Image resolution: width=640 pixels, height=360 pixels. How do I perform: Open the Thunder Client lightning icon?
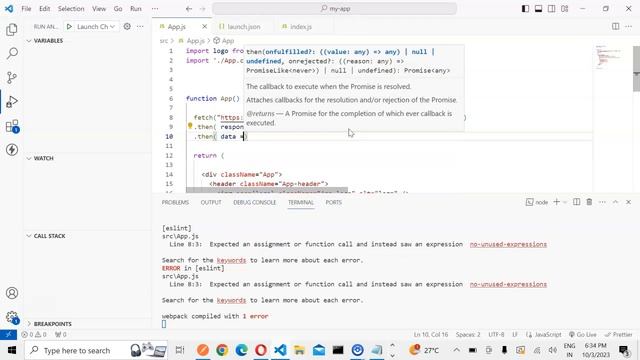click(12, 150)
